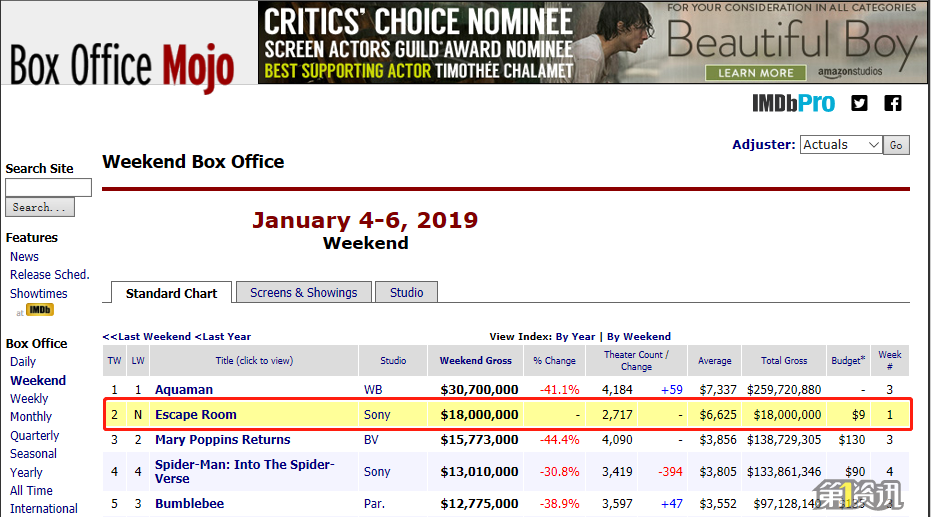Open the Aquaman title link
Screen dimensions: 931x517
click(x=184, y=390)
